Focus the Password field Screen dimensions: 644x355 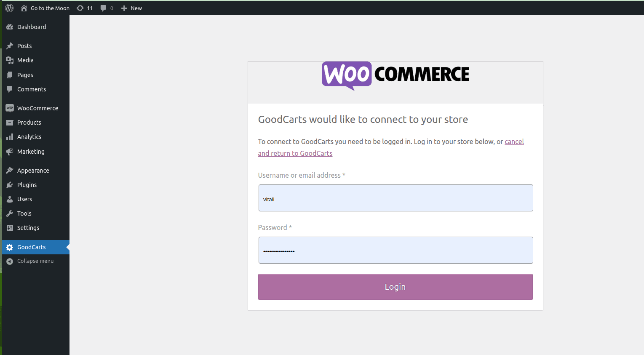[396, 250]
